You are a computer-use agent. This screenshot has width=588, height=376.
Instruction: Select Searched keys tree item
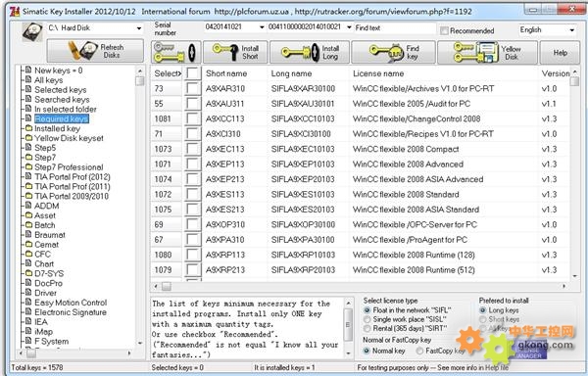click(x=62, y=100)
